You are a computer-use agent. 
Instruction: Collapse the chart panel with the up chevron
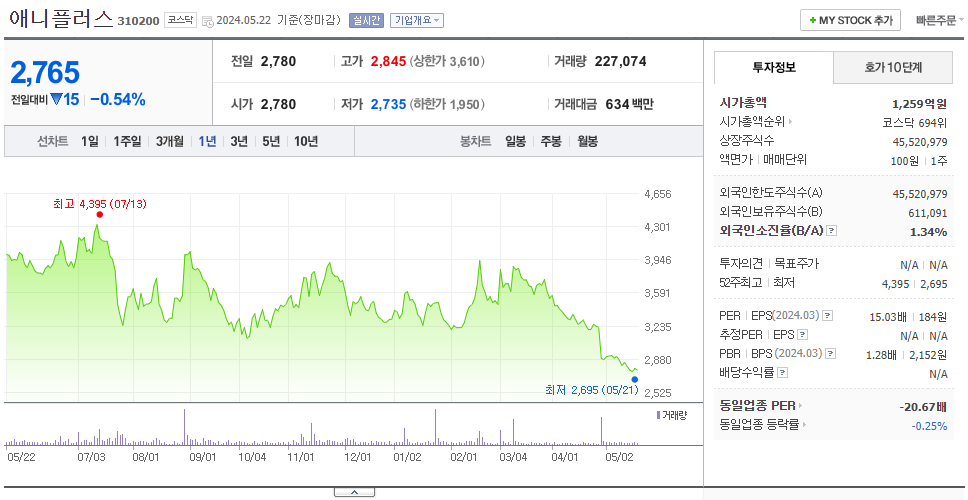click(354, 493)
